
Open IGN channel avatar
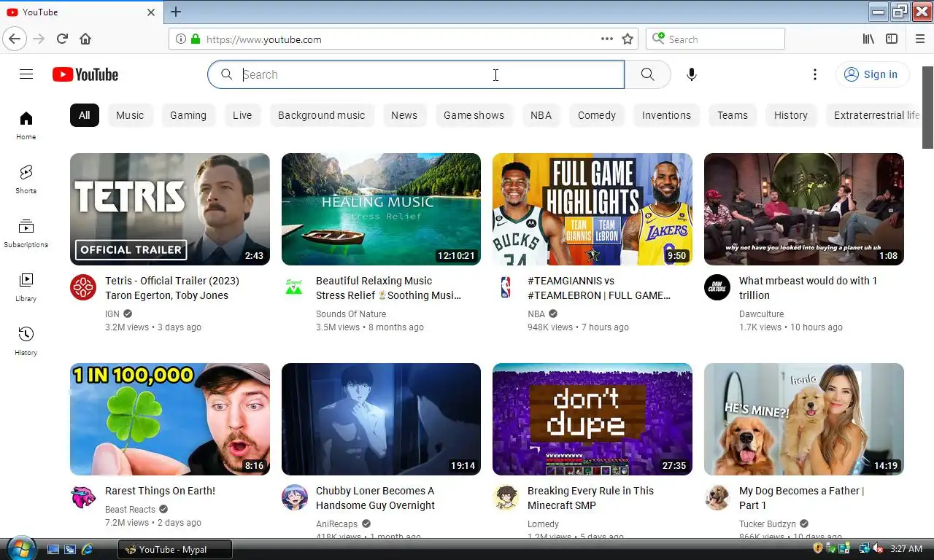point(83,287)
